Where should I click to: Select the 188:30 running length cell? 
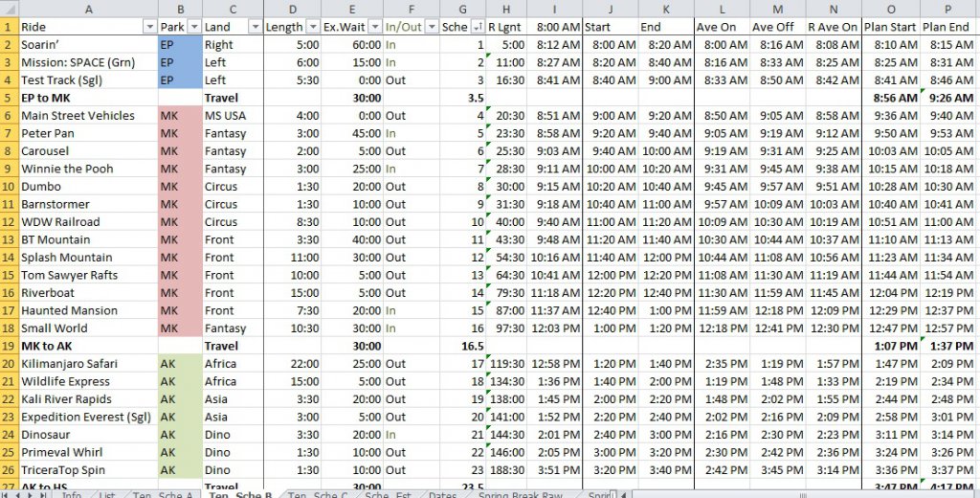506,470
